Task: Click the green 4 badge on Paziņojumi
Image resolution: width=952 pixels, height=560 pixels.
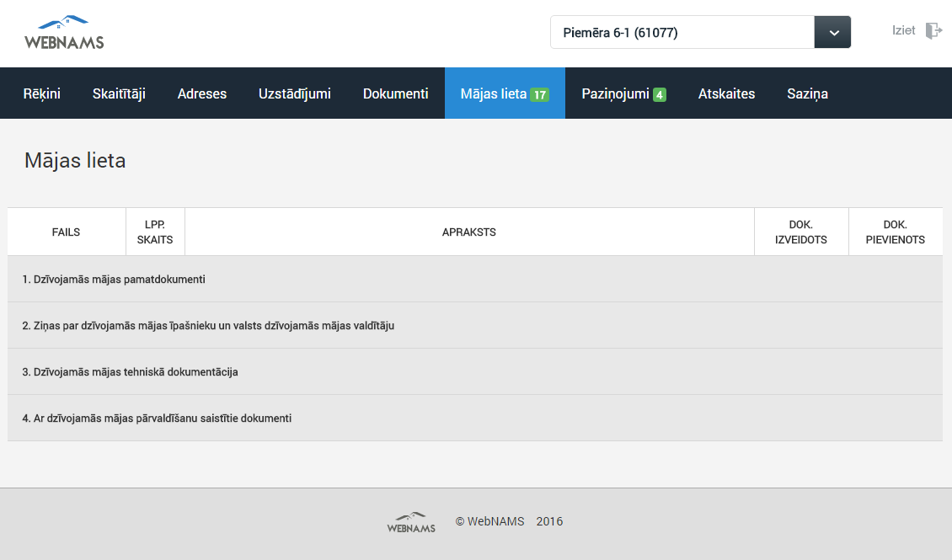Action: point(660,94)
